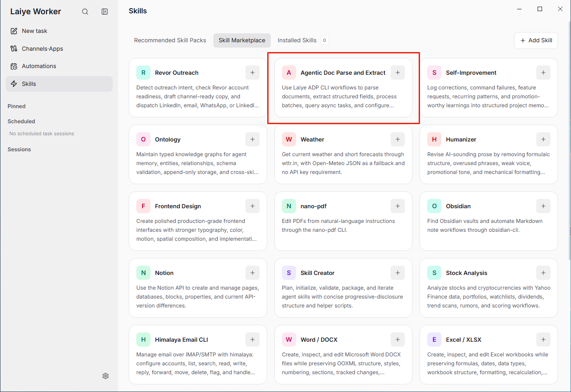571x392 pixels.
Task: Add the Humanizer skill with its plus
Action: click(543, 139)
